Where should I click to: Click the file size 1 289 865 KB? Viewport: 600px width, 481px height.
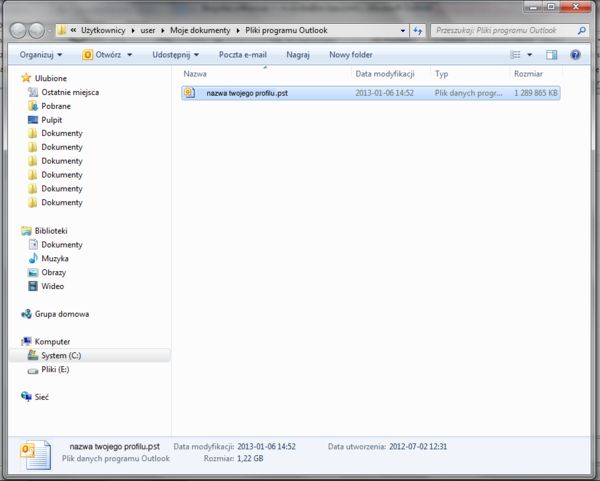click(536, 93)
